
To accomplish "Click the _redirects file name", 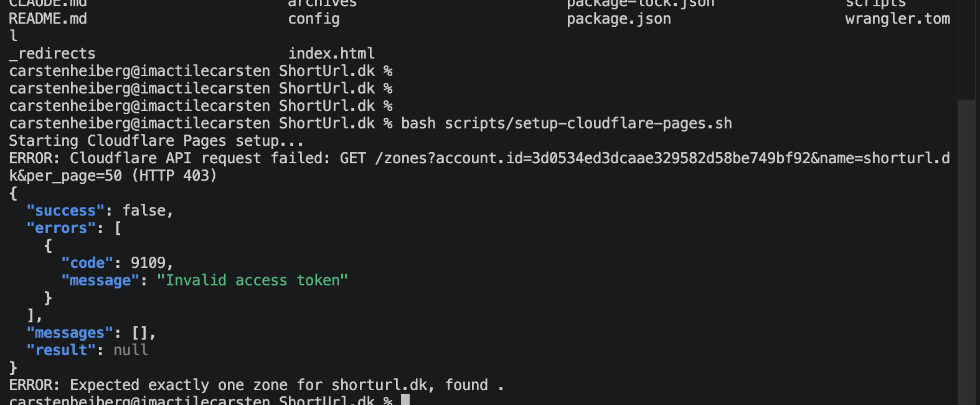I will coord(52,54).
